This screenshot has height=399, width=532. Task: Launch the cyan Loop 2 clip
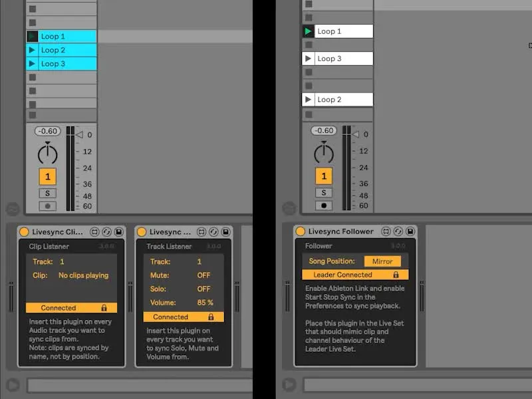tap(32, 50)
